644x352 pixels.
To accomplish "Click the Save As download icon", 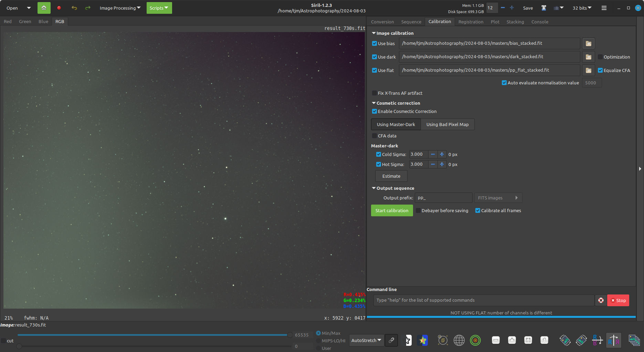I will click(544, 8).
